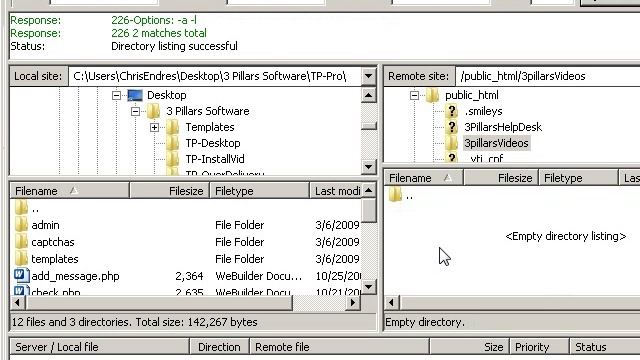Select 3 Pillars Software tree item
The image size is (640, 360).
[x=207, y=111]
